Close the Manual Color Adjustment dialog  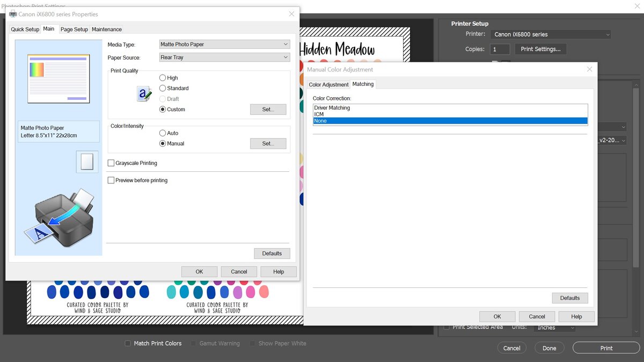tap(589, 69)
